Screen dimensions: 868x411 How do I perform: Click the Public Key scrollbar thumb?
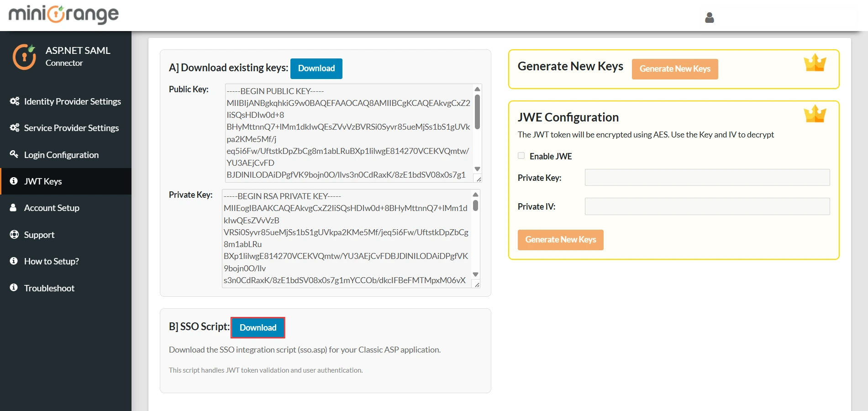click(x=477, y=112)
